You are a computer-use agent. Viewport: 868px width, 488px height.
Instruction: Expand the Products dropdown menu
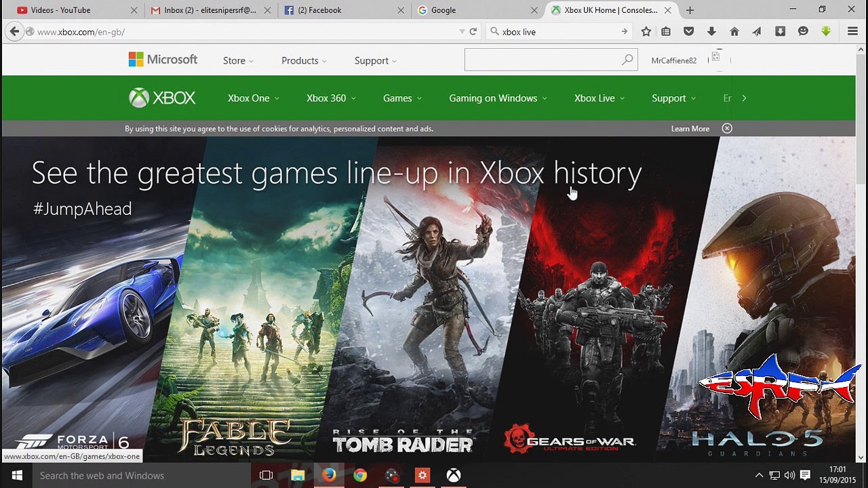(x=304, y=60)
